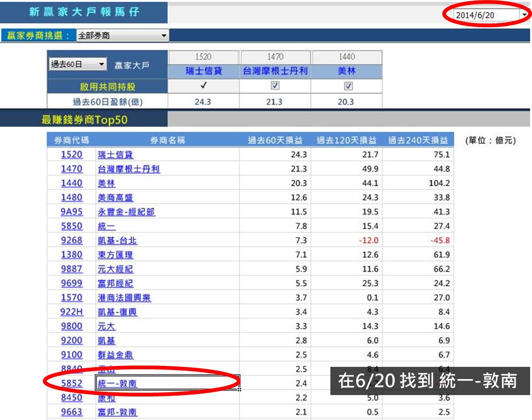Image resolution: width=532 pixels, height=420 pixels.
Task: Open broker code link 9100
Action: pos(71,355)
